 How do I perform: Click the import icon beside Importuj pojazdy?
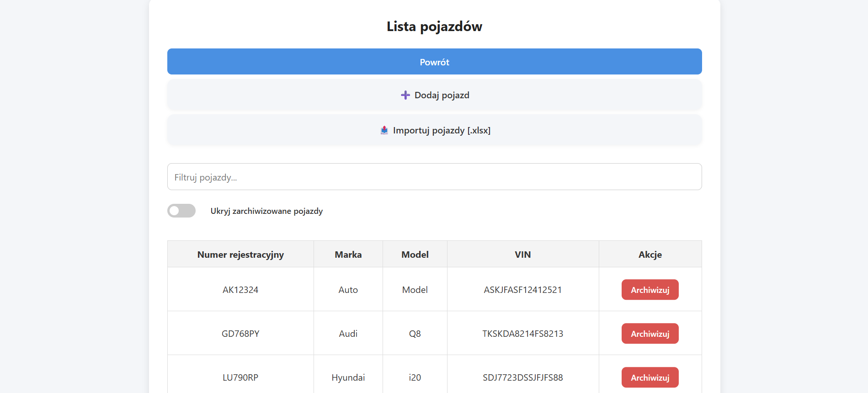click(x=384, y=130)
